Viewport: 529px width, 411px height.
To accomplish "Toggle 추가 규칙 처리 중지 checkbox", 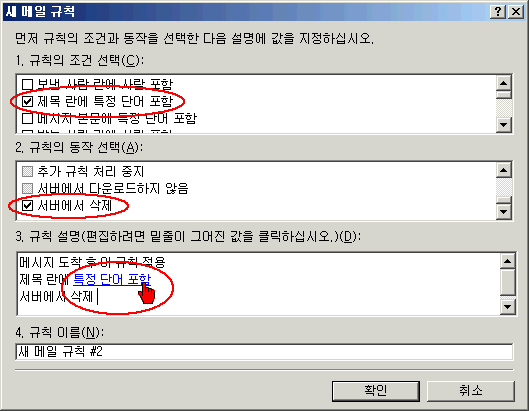I will click(27, 171).
